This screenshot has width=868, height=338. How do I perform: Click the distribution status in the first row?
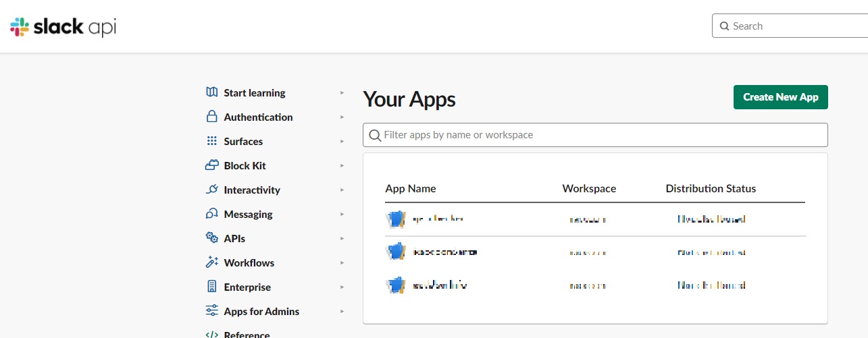coord(711,219)
